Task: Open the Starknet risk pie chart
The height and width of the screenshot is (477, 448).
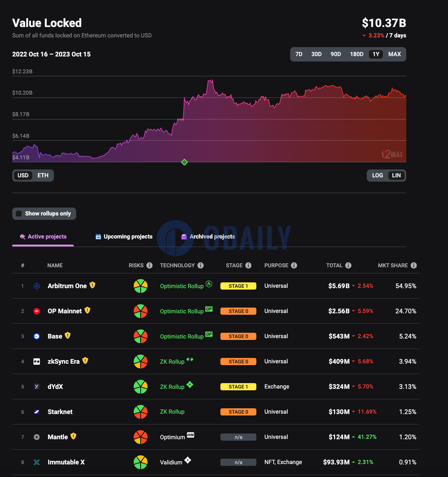Action: point(141,412)
